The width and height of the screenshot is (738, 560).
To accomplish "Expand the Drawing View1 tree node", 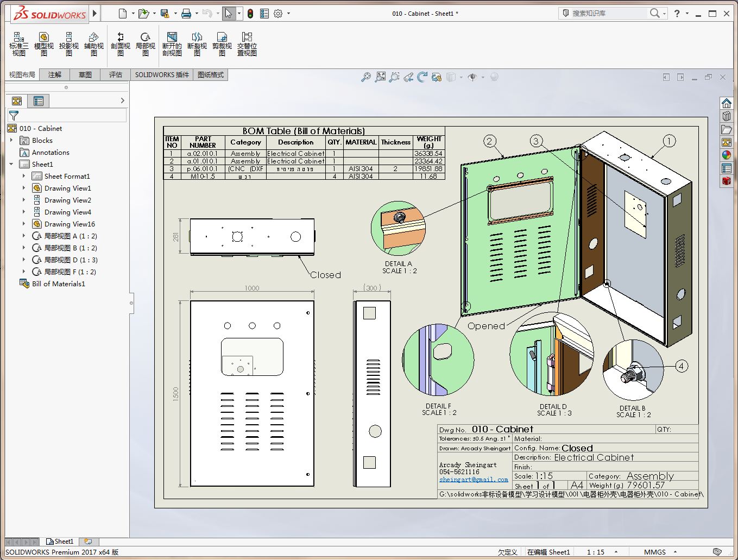I will pos(23,188).
